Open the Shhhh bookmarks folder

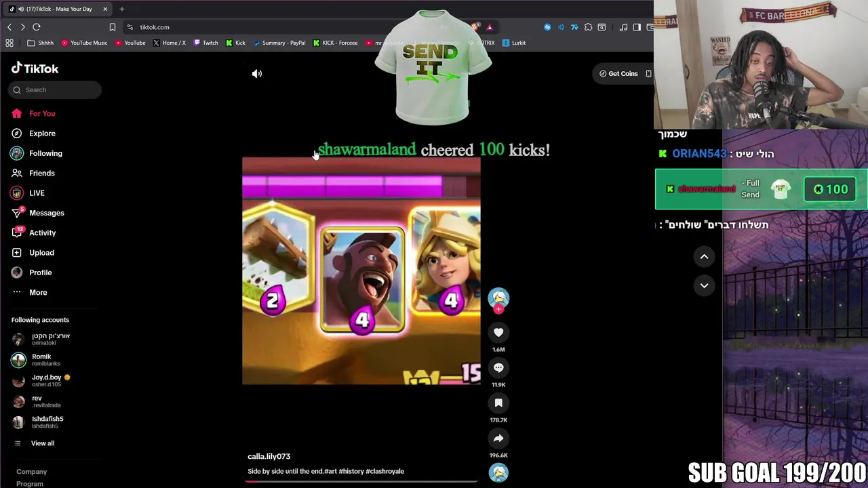click(41, 43)
